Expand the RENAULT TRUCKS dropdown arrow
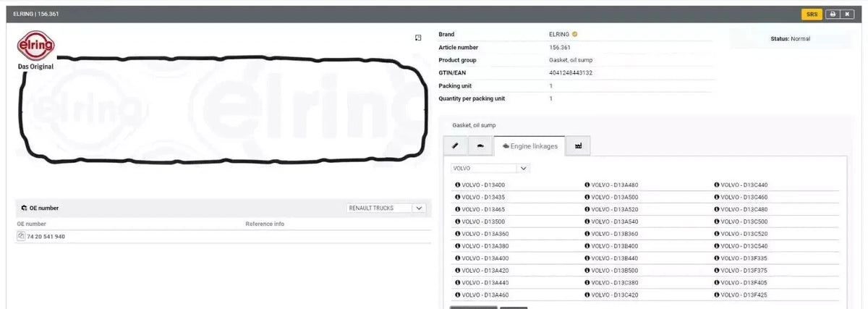Image resolution: width=868 pixels, height=309 pixels. coord(420,208)
